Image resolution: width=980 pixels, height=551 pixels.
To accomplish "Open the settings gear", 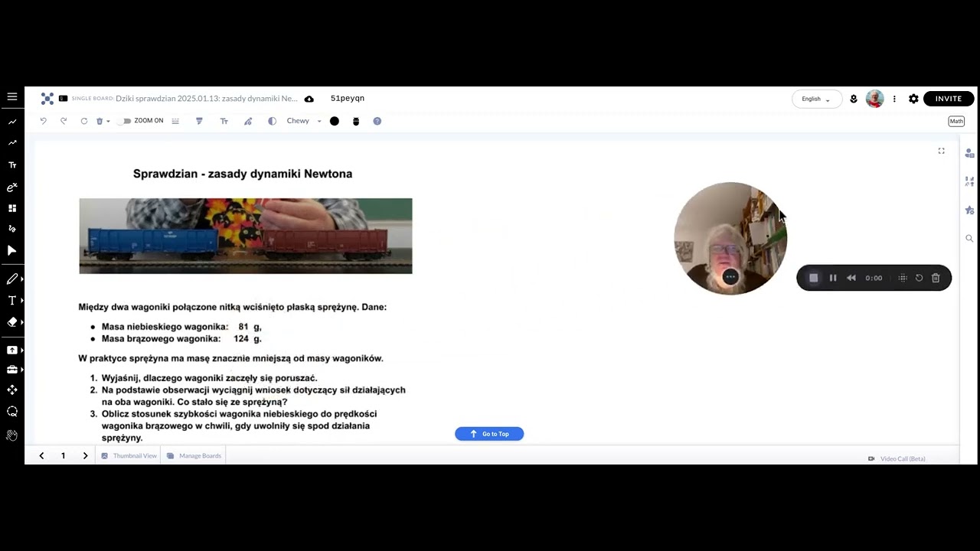I will tap(913, 99).
